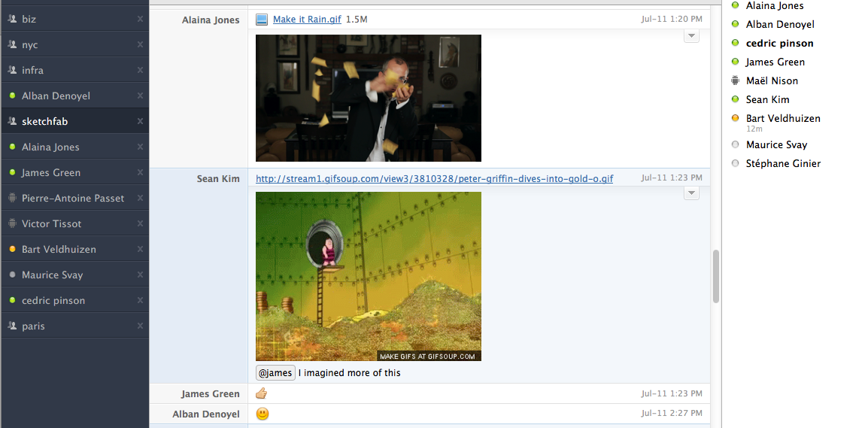
Task: Close Victor Tissot chat tab
Action: [x=140, y=223]
